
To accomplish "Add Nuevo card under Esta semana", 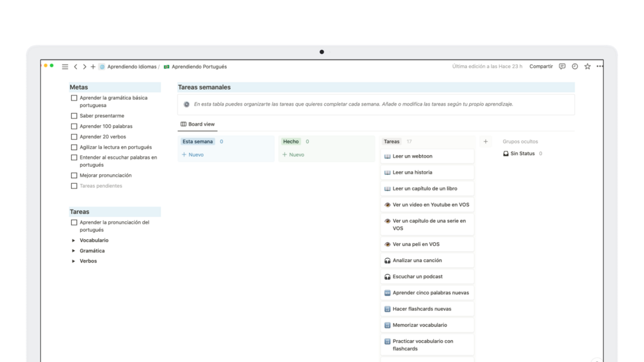I will tap(193, 155).
